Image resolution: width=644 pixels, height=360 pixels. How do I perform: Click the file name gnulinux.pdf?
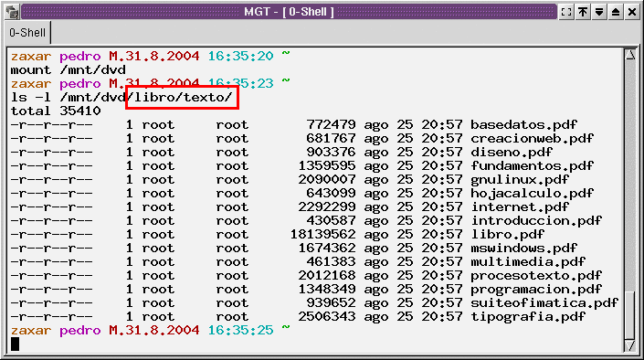520,180
